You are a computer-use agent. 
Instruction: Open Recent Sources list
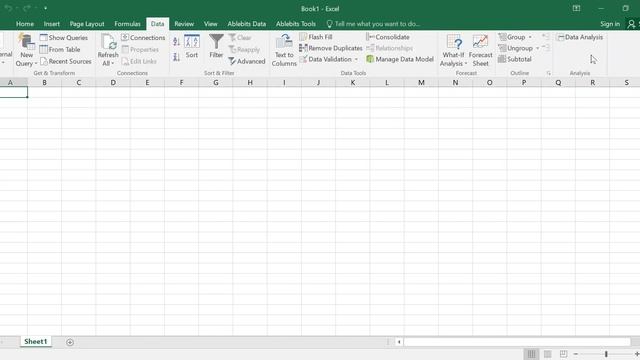(x=66, y=61)
